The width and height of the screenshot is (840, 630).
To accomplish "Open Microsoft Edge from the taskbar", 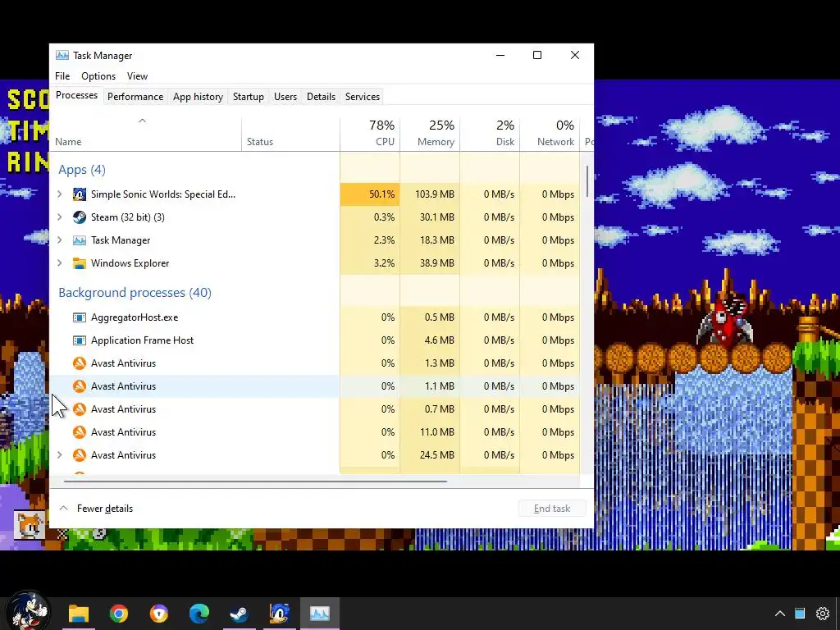I will click(x=199, y=614).
